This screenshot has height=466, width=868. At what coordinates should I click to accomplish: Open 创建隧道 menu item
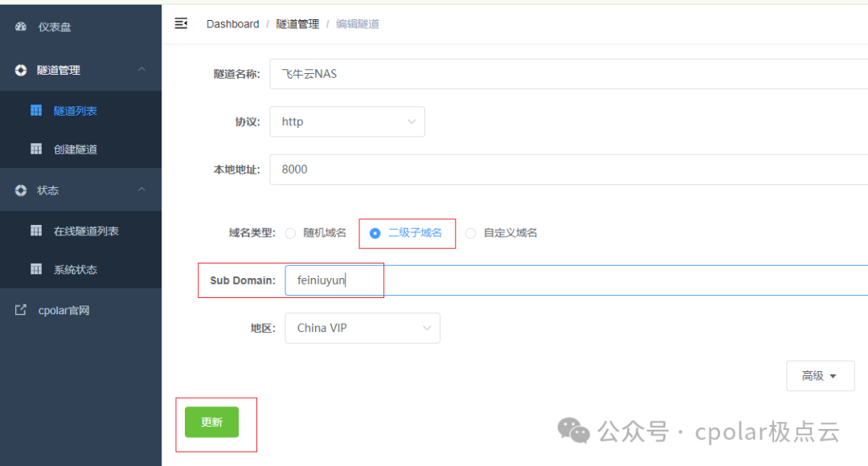pyautogui.click(x=81, y=149)
